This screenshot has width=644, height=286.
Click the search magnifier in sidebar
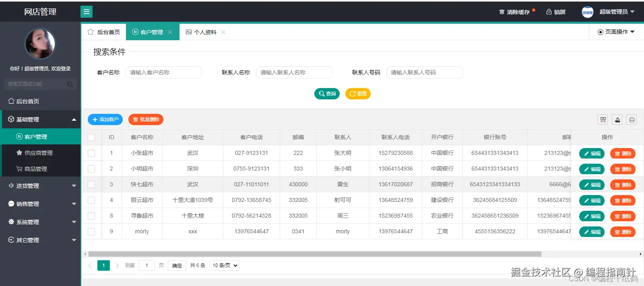click(x=70, y=84)
